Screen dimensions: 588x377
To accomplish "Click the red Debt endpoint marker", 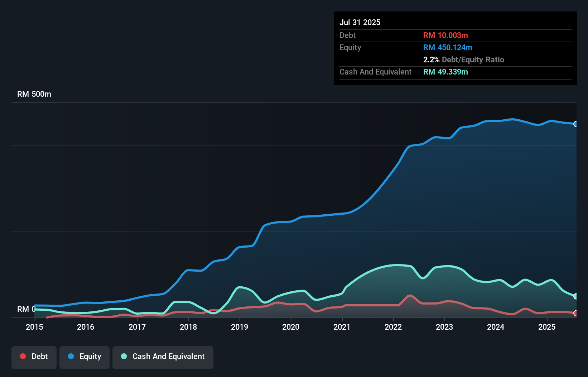I will tap(575, 313).
